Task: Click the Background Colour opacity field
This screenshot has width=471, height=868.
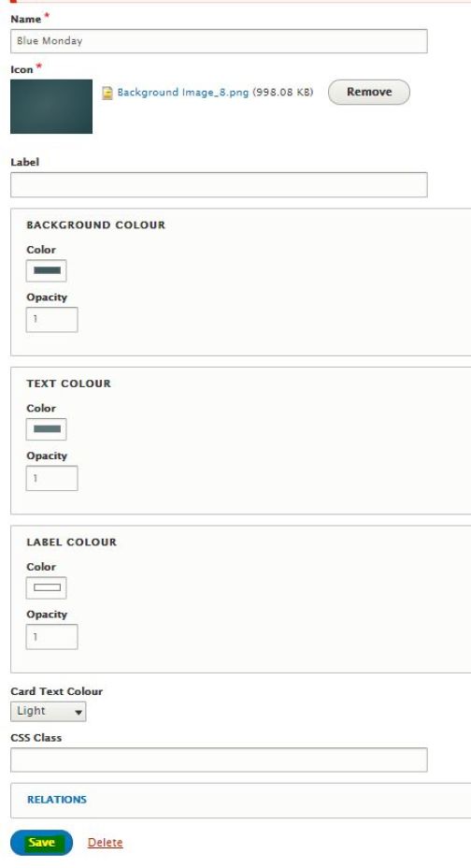Action: [52, 319]
